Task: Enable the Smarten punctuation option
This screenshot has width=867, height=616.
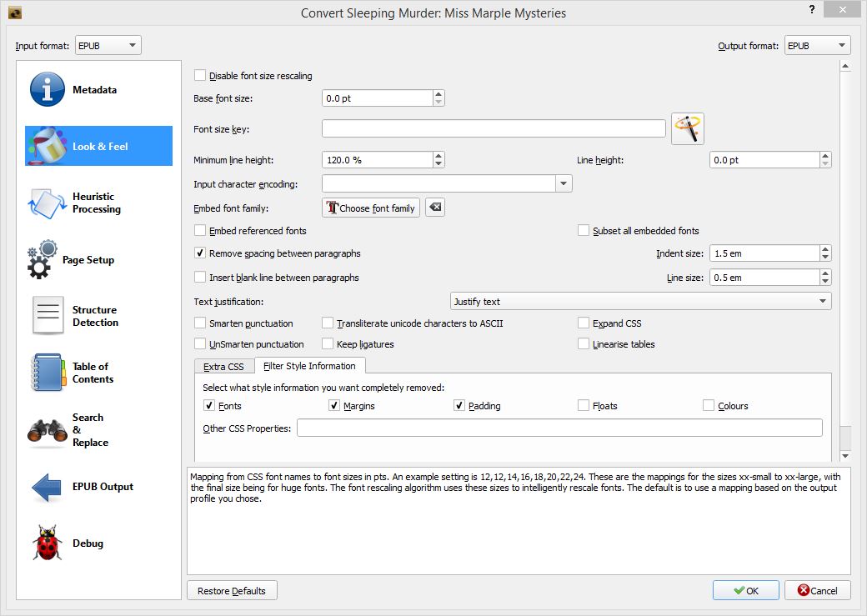Action: pyautogui.click(x=200, y=323)
